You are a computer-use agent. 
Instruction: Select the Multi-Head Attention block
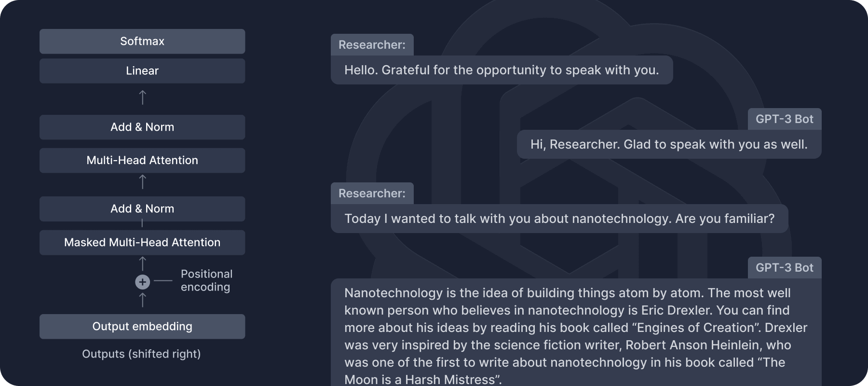pos(142,161)
